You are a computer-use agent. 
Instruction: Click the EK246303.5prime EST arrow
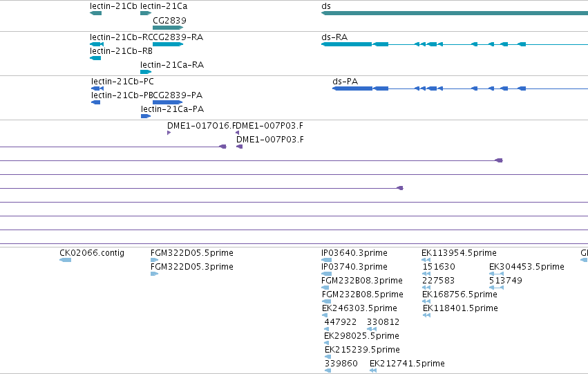click(325, 315)
